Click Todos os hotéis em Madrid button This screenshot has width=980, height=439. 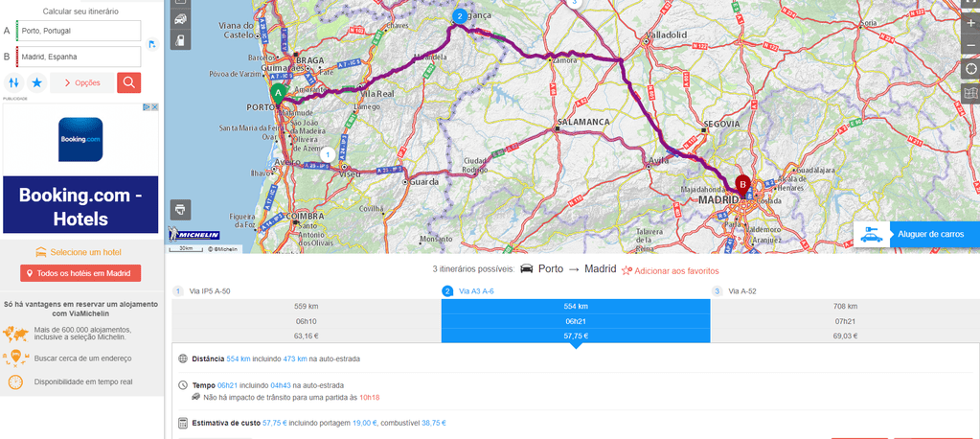tap(80, 273)
